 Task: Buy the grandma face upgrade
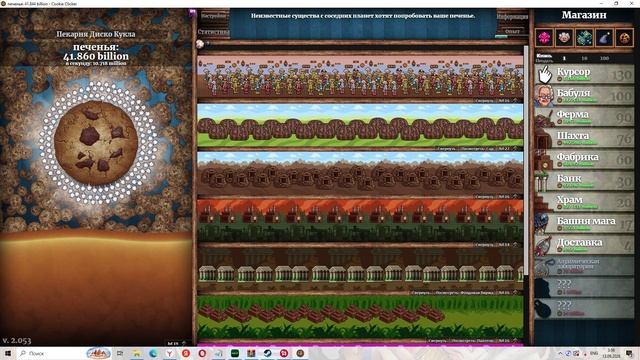point(564,38)
